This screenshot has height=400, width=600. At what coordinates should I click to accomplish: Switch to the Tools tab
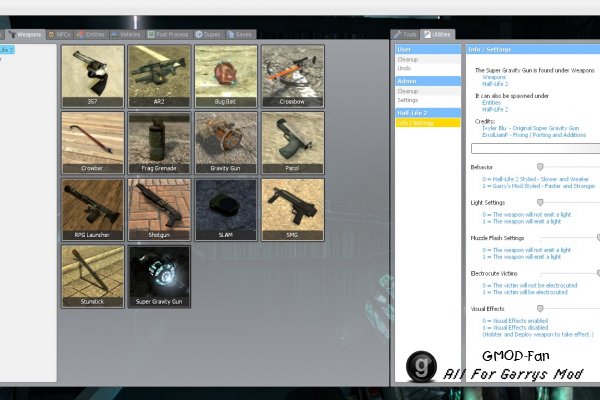pos(406,34)
